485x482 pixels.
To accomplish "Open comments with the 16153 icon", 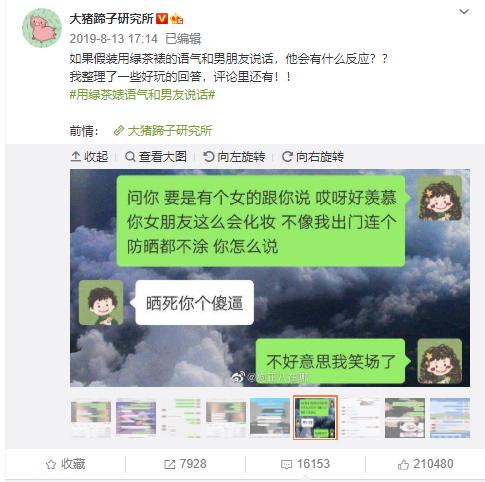I will click(x=305, y=464).
